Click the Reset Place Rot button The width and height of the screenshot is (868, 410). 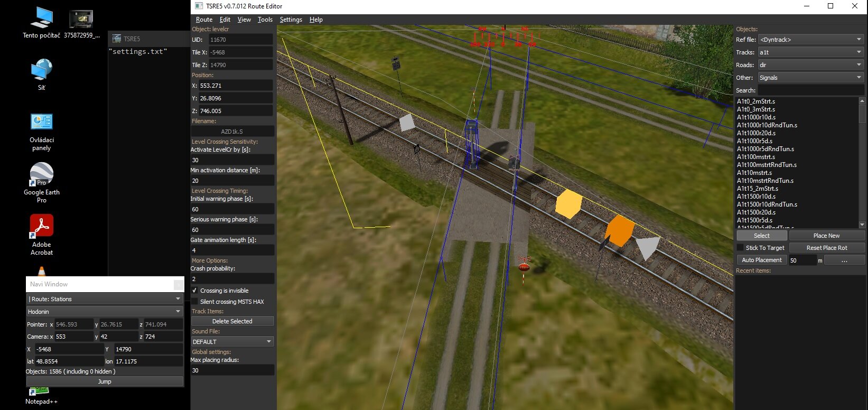(827, 248)
